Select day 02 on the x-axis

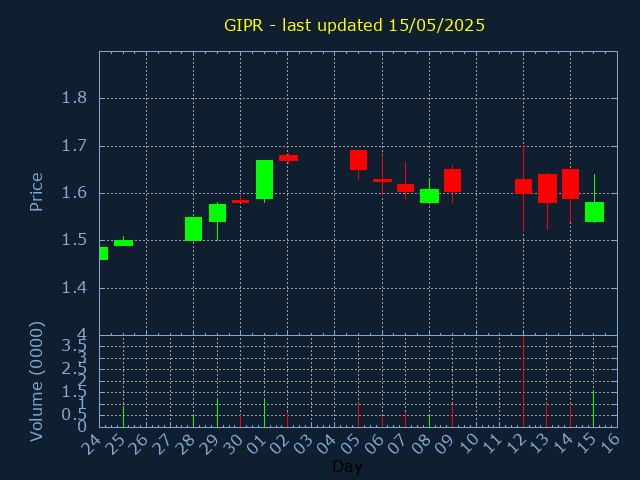[x=280, y=444]
